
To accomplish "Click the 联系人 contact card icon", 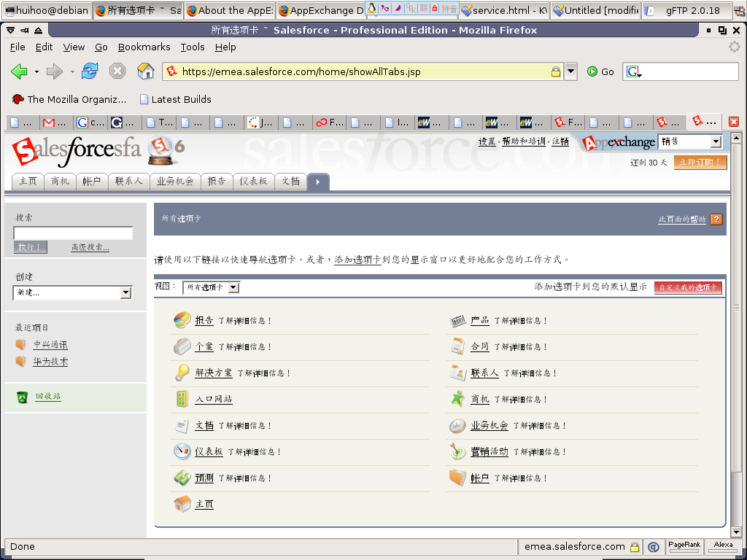I will tap(458, 373).
